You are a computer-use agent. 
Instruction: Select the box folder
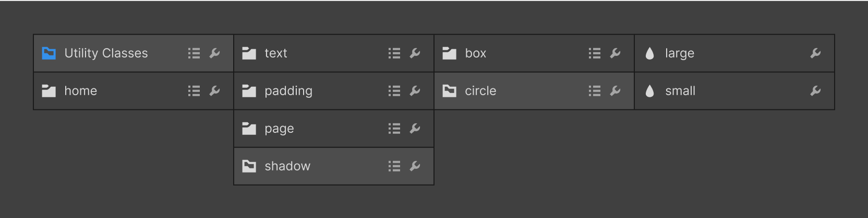click(534, 53)
